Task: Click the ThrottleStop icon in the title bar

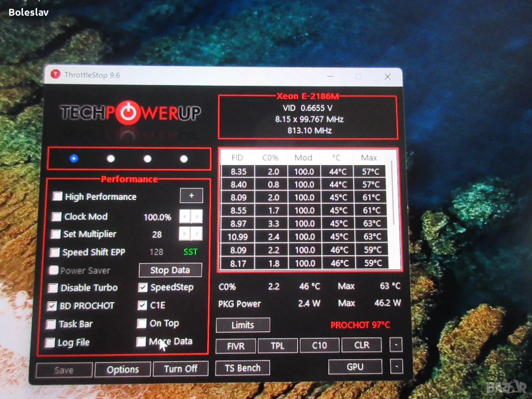Action: (55, 74)
